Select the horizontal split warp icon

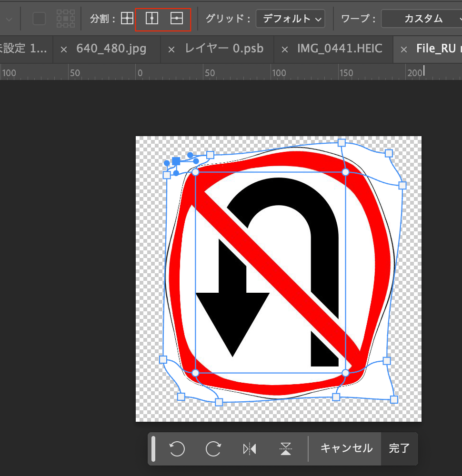[177, 19]
